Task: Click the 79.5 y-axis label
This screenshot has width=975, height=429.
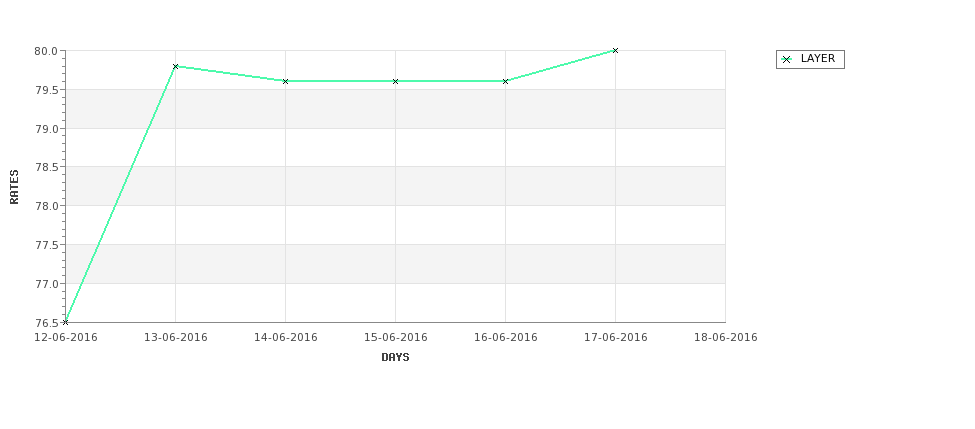Action: point(47,90)
